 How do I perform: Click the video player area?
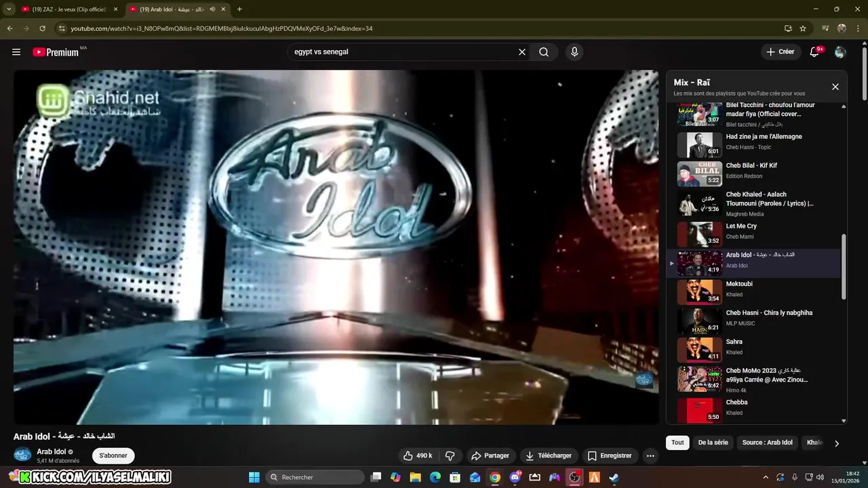[x=336, y=247]
